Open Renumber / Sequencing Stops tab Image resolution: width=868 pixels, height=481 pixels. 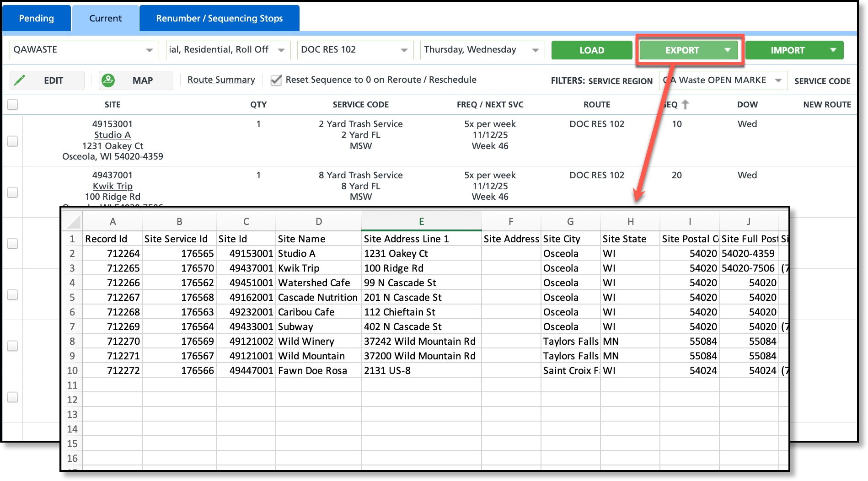pos(219,18)
